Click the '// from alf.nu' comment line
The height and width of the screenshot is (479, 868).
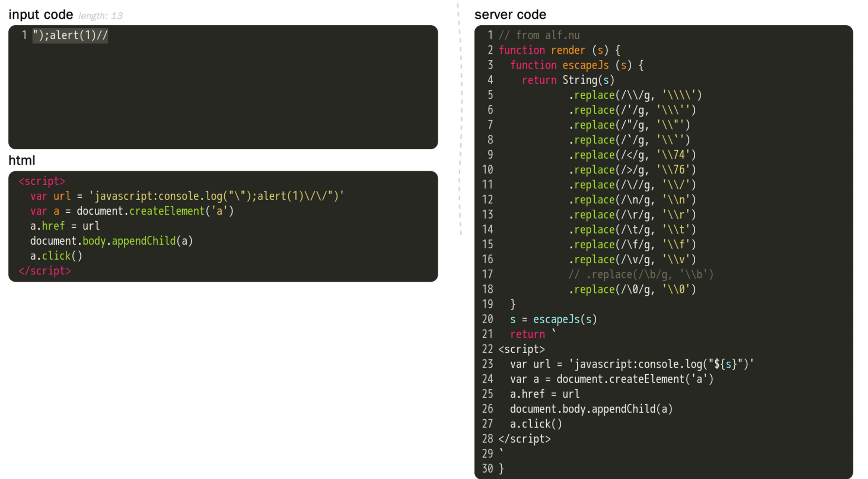pos(539,35)
